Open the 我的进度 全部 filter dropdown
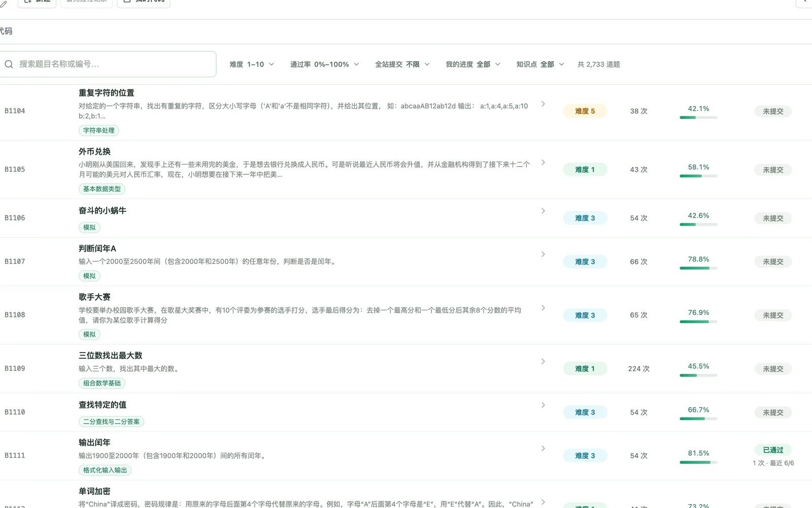812x508 pixels. (473, 65)
